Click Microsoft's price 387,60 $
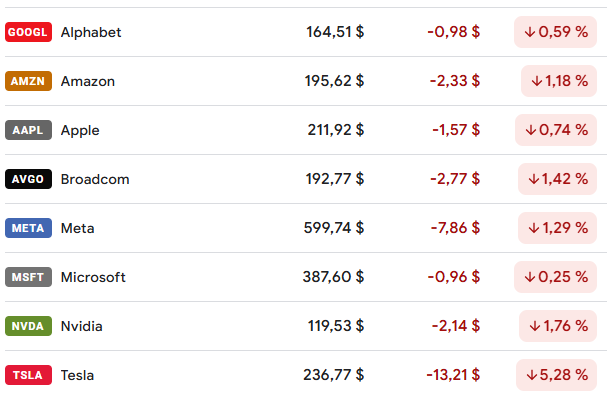Screen dimensions: 607x406 pyautogui.click(x=334, y=277)
